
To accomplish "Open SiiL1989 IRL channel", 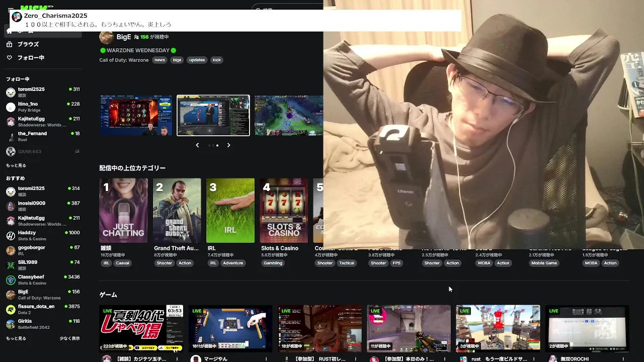I will [42, 265].
